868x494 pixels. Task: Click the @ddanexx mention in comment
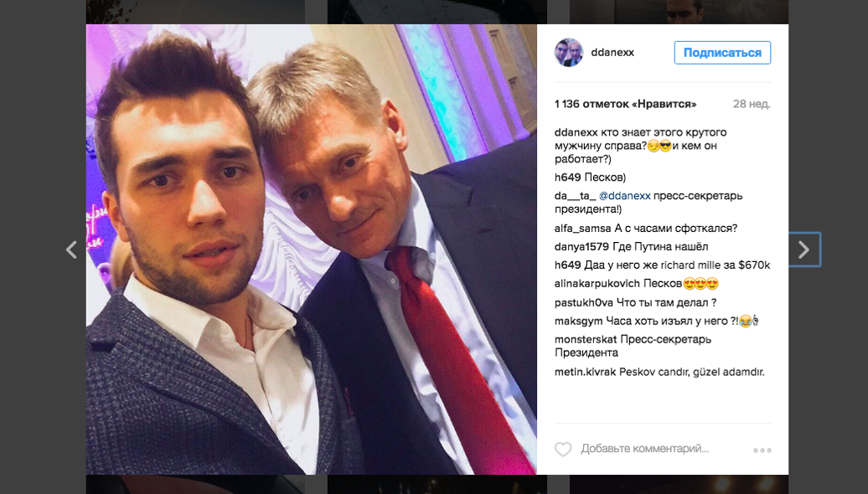[624, 196]
